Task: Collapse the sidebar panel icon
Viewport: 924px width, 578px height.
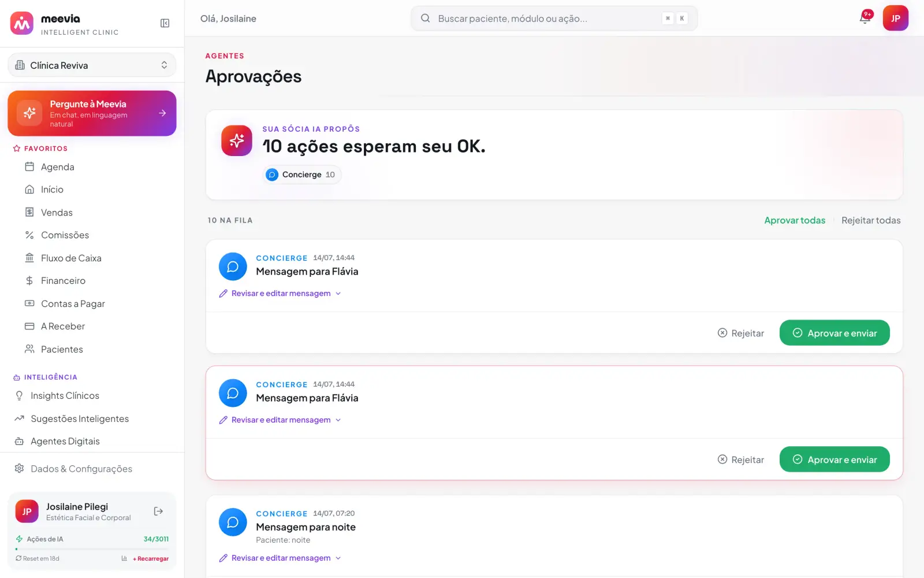Action: tap(165, 23)
